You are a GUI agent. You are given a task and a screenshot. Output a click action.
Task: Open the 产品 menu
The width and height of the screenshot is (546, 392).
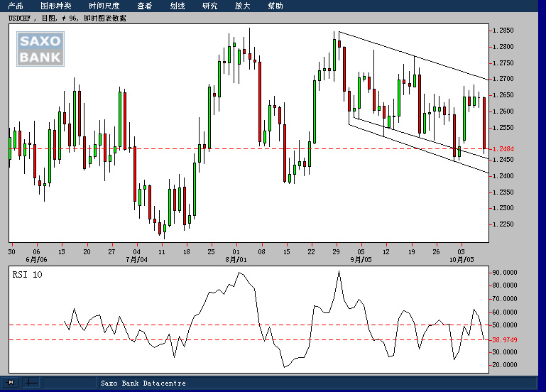click(16, 6)
